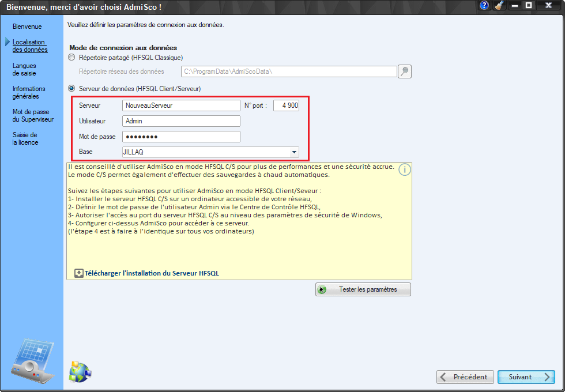Click the globe network icon at bottom

(x=80, y=372)
